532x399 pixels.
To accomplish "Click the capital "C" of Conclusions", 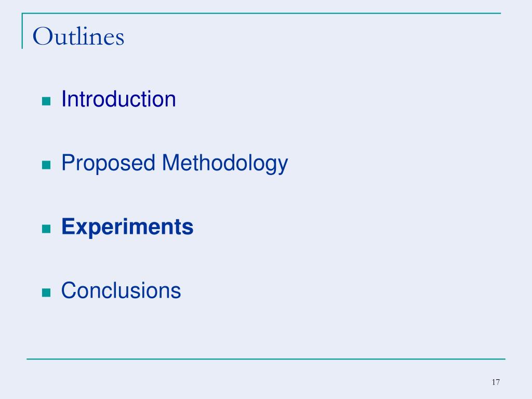I will pyautogui.click(x=68, y=290).
